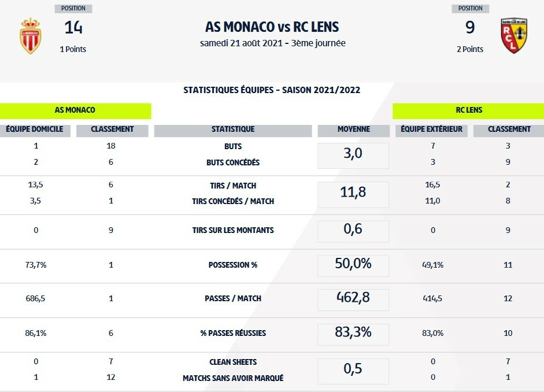The height and width of the screenshot is (392, 544).
Task: Click CLASSEMENT header under RC Lens
Action: click(x=509, y=130)
